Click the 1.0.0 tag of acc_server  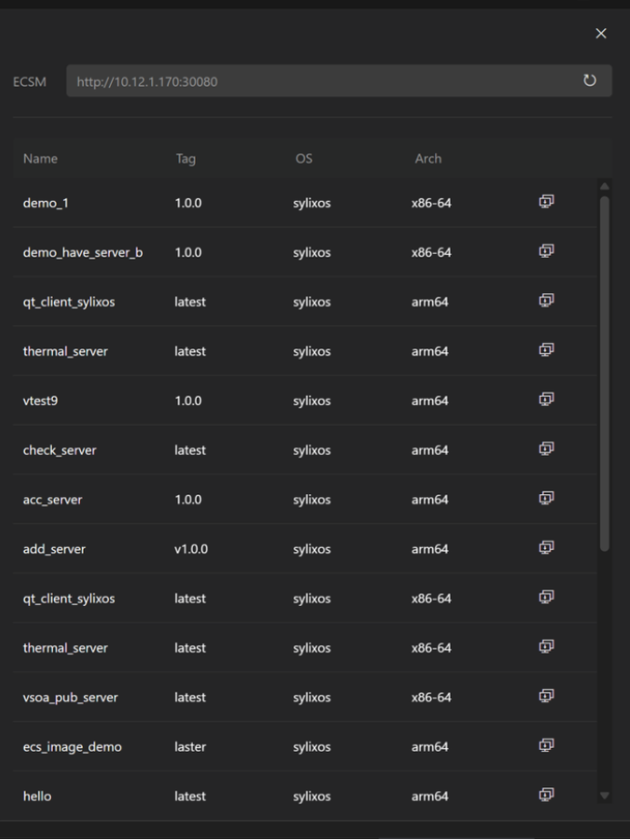point(188,500)
